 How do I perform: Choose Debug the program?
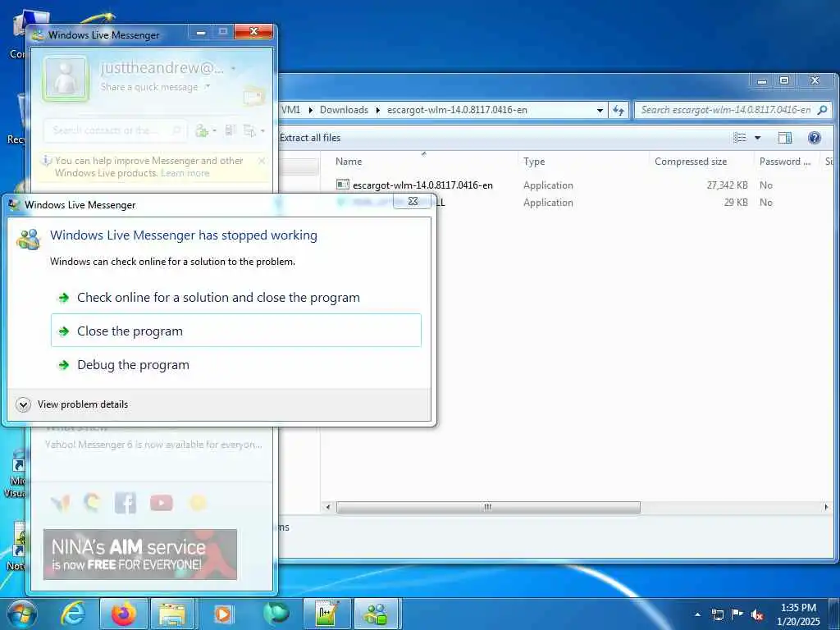pyautogui.click(x=235, y=364)
